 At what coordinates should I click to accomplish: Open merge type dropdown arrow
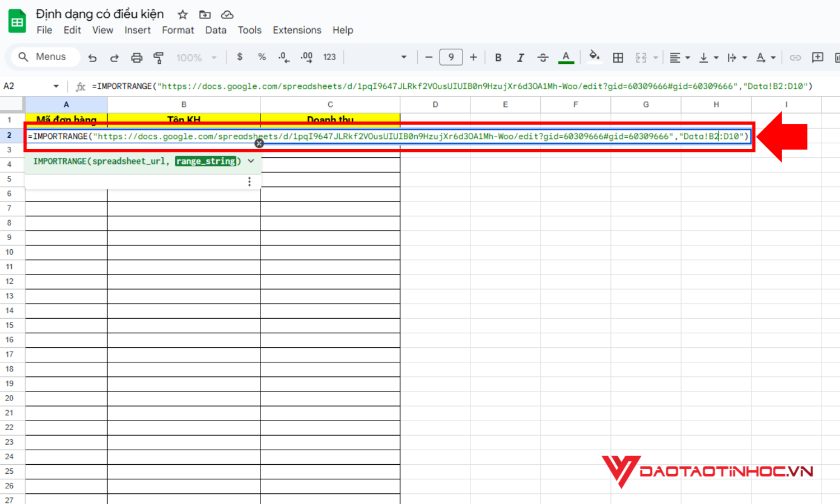click(x=655, y=57)
